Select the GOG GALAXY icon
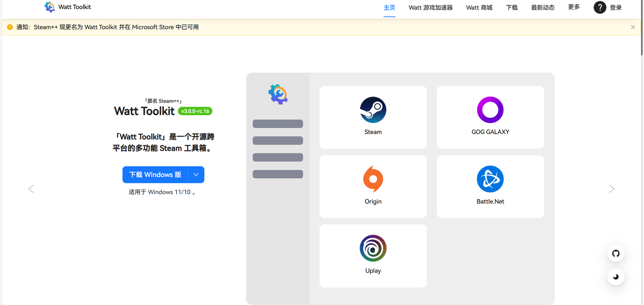 pyautogui.click(x=490, y=110)
